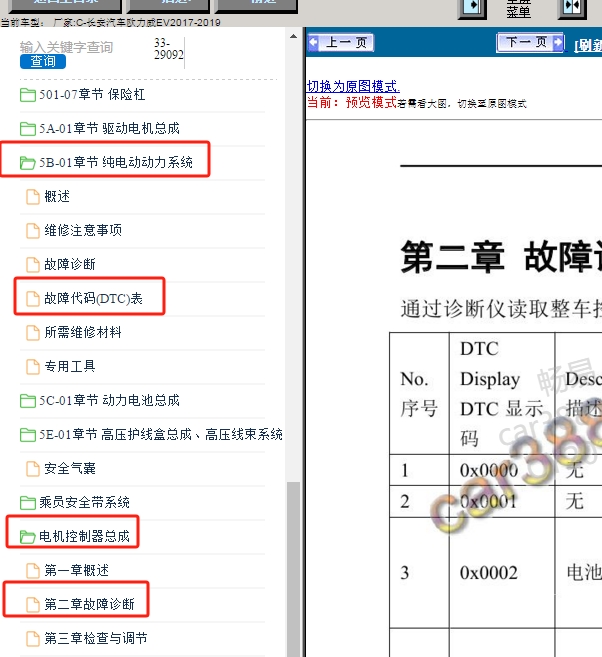Click the collapse left menu arrow icon
Viewport: 602px width, 657px height.
pos(473,8)
